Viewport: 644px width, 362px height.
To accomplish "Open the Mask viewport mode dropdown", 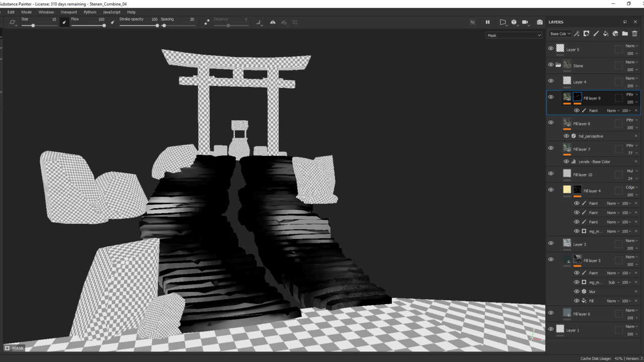I will (x=514, y=35).
